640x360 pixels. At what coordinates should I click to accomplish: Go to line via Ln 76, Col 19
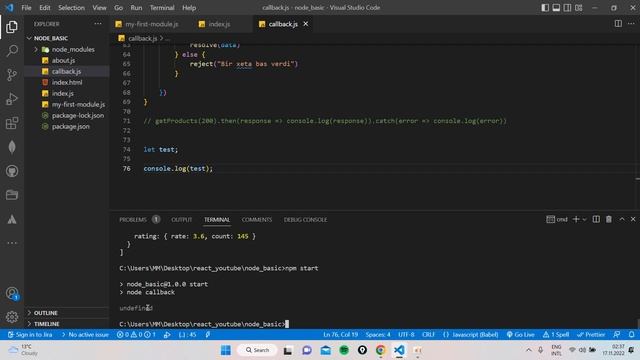[340, 334]
